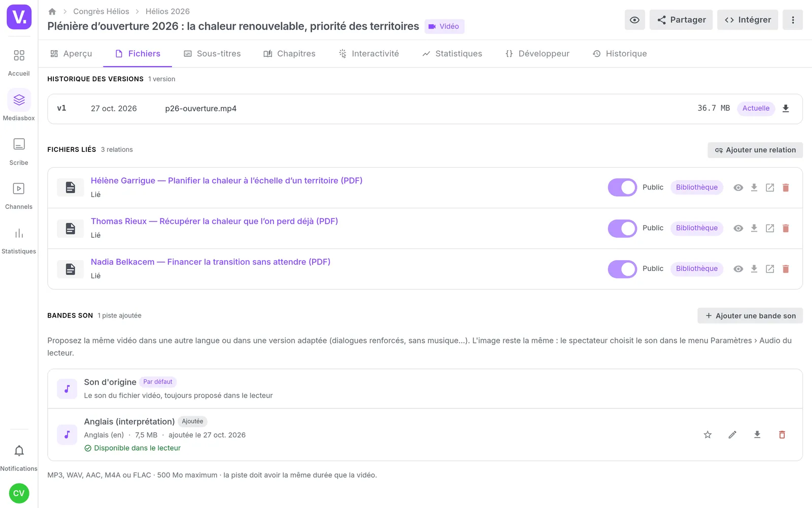Preview the Thomas Rieux PDF with eye icon
This screenshot has width=812, height=508.
[738, 228]
